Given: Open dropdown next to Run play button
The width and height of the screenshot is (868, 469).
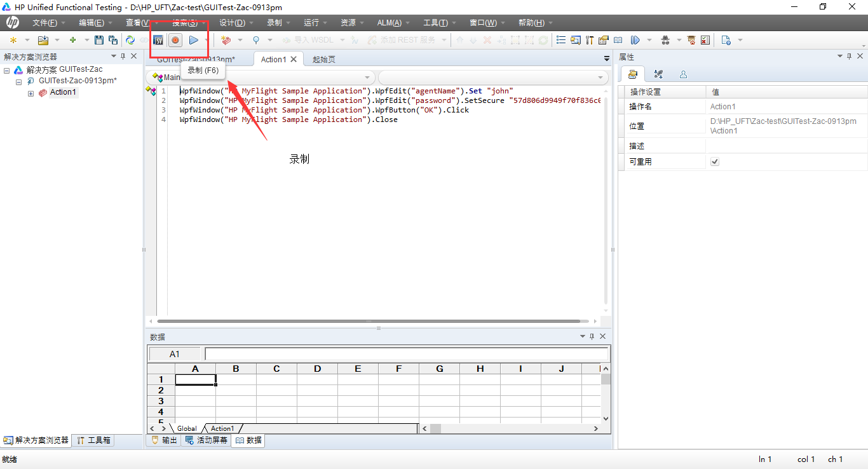Looking at the screenshot, I should pos(207,40).
